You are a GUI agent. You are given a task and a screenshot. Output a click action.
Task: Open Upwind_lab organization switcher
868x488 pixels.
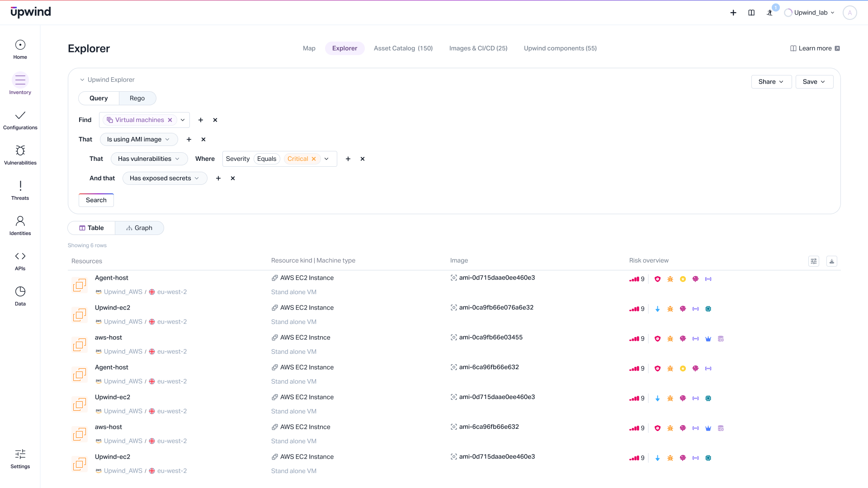point(810,13)
